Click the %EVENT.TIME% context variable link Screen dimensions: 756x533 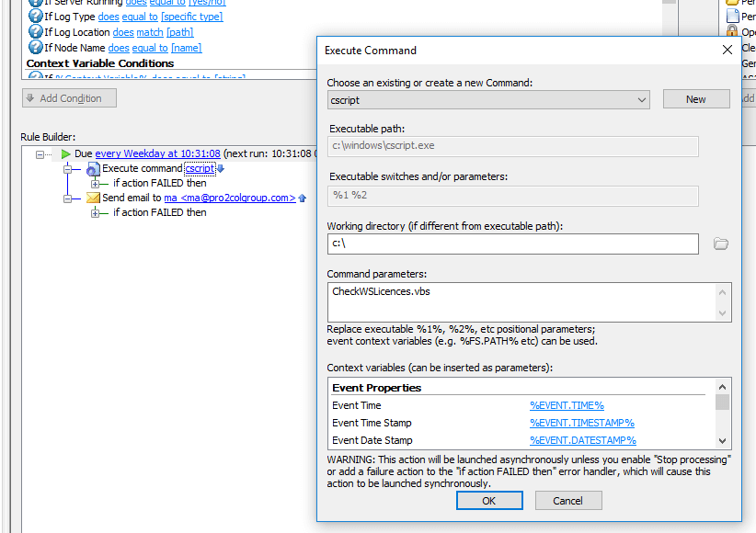(x=567, y=405)
